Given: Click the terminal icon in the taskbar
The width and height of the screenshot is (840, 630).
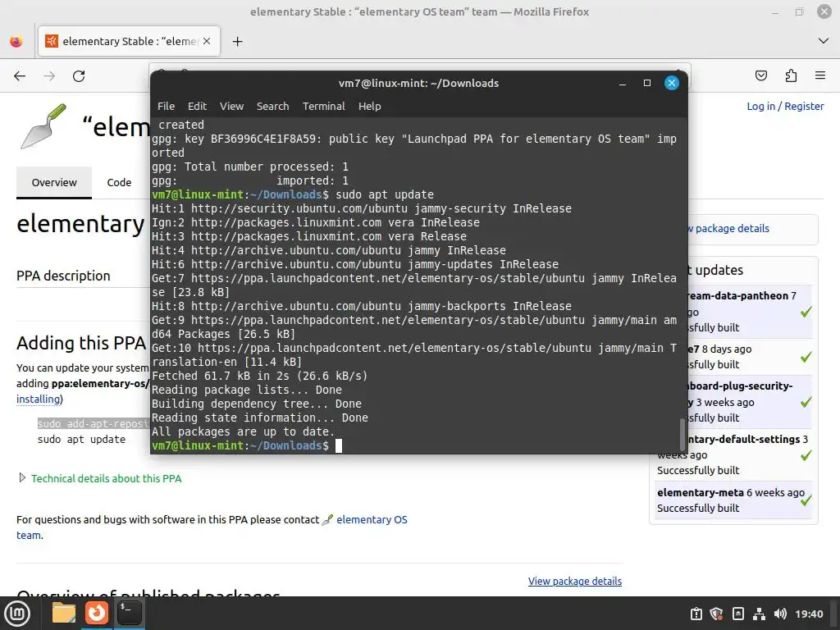Looking at the screenshot, I should tap(130, 614).
